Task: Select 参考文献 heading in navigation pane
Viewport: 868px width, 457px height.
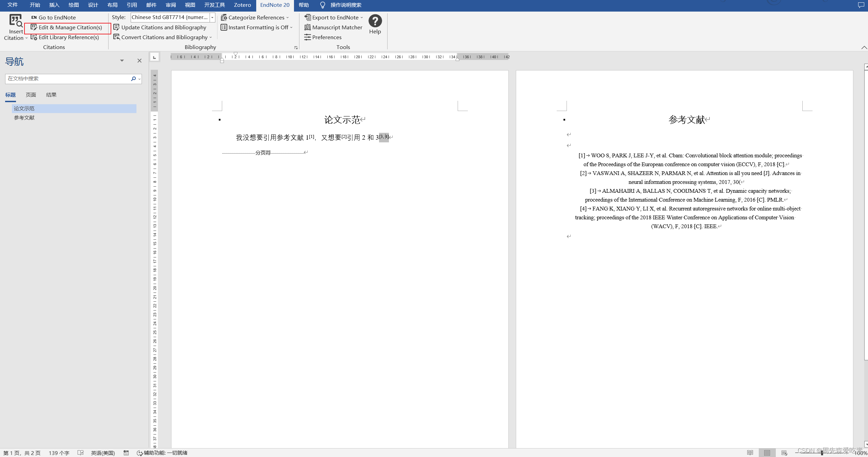Action: pos(24,117)
